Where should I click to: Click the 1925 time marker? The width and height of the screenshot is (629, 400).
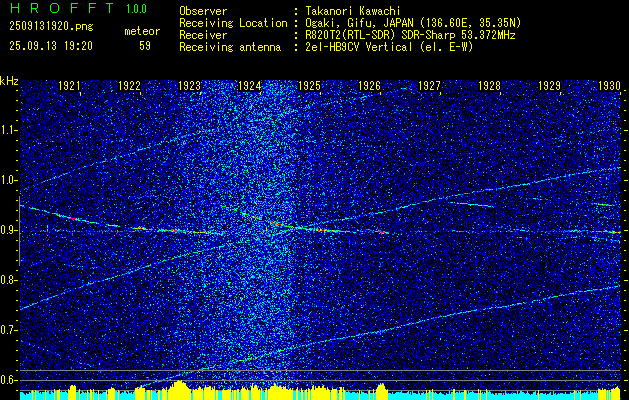[x=309, y=85]
